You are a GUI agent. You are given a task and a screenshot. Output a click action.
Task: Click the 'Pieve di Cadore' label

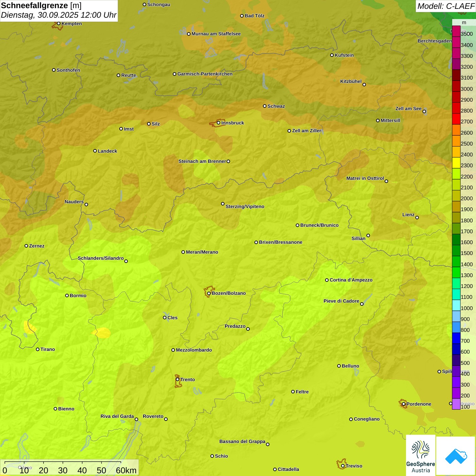tap(341, 301)
